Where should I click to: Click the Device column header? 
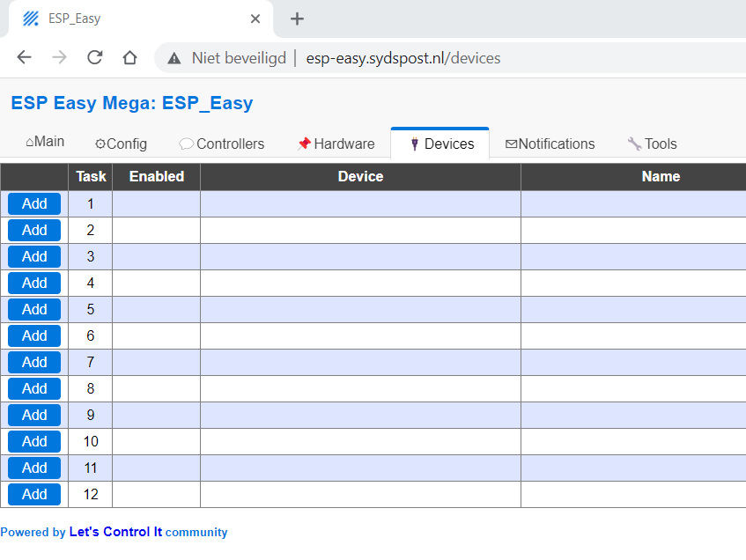coord(360,176)
